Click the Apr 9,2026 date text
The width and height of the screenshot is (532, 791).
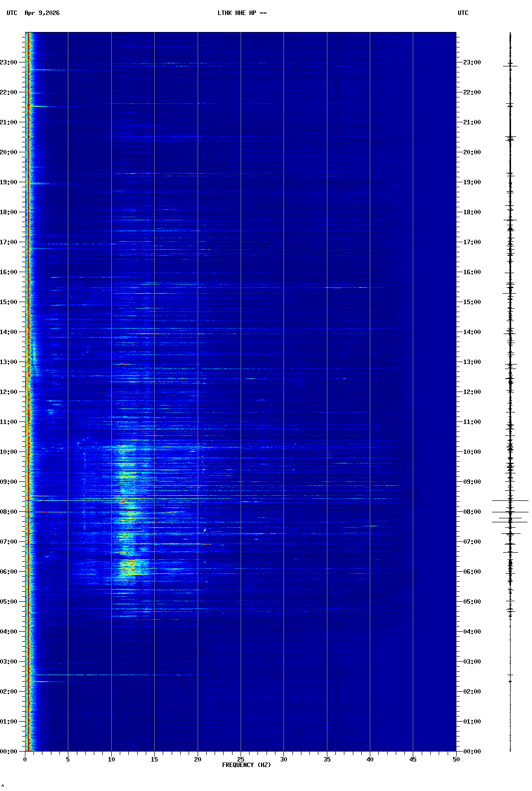coord(42,13)
